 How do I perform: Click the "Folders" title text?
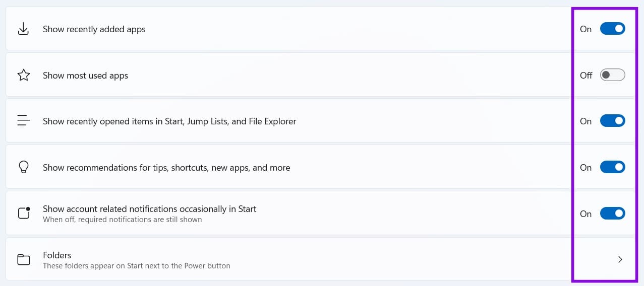pyautogui.click(x=57, y=255)
